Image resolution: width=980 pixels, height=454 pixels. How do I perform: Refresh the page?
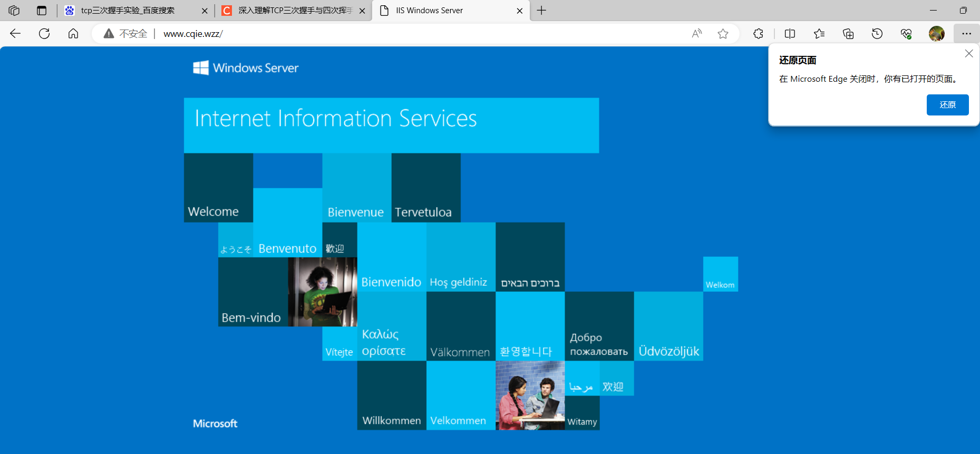tap(44, 34)
